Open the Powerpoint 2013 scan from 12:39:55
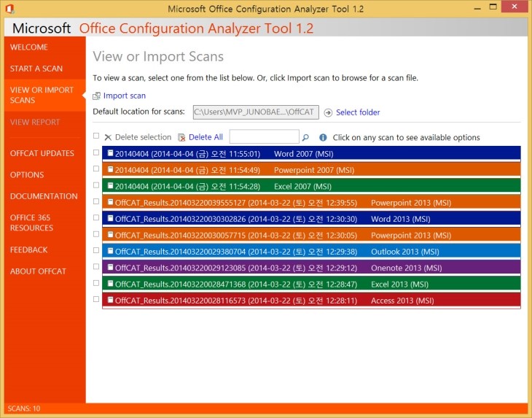 pos(311,203)
